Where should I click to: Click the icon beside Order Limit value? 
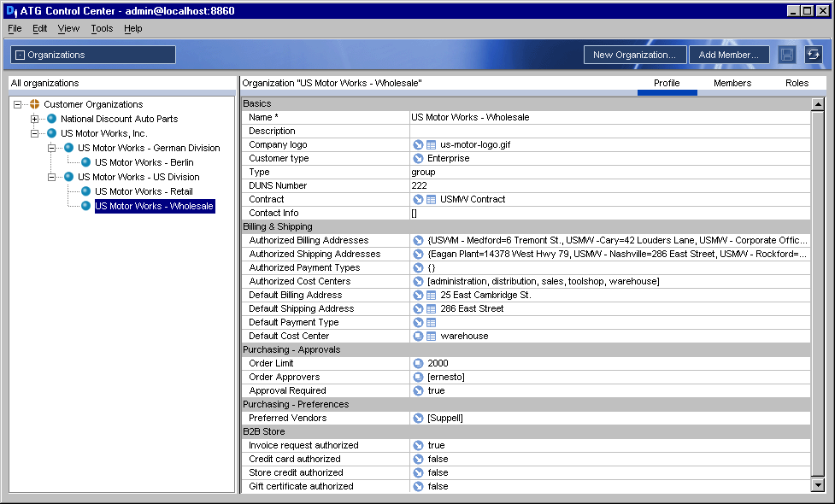coord(418,364)
